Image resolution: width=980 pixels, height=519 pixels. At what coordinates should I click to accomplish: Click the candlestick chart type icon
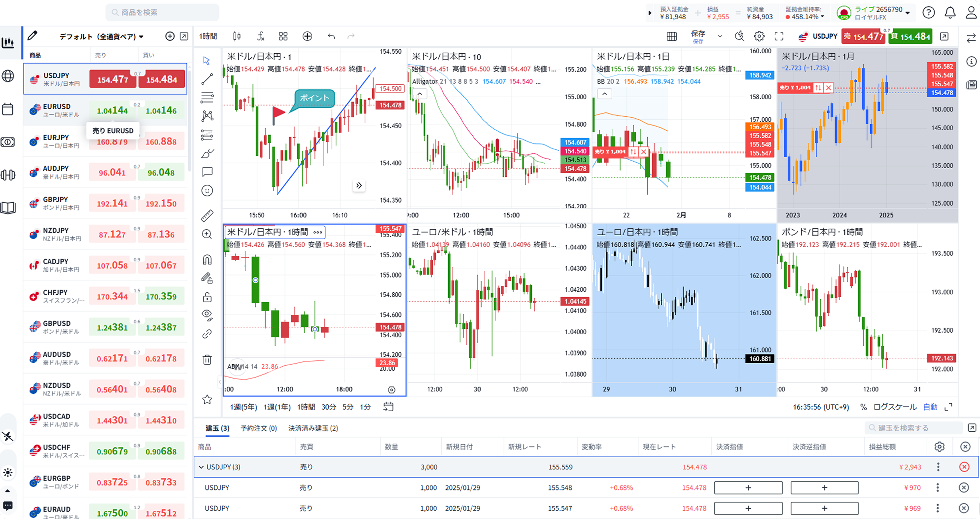(237, 36)
